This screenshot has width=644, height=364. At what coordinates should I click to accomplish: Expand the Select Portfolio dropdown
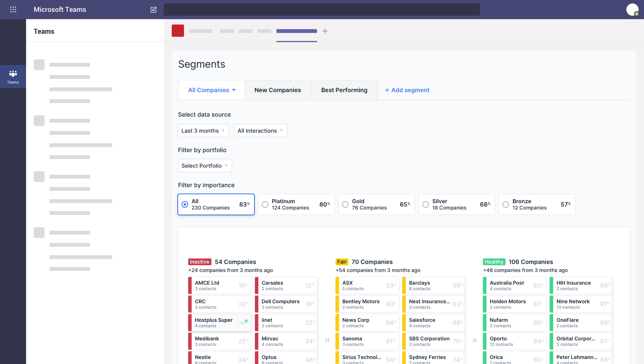[205, 165]
